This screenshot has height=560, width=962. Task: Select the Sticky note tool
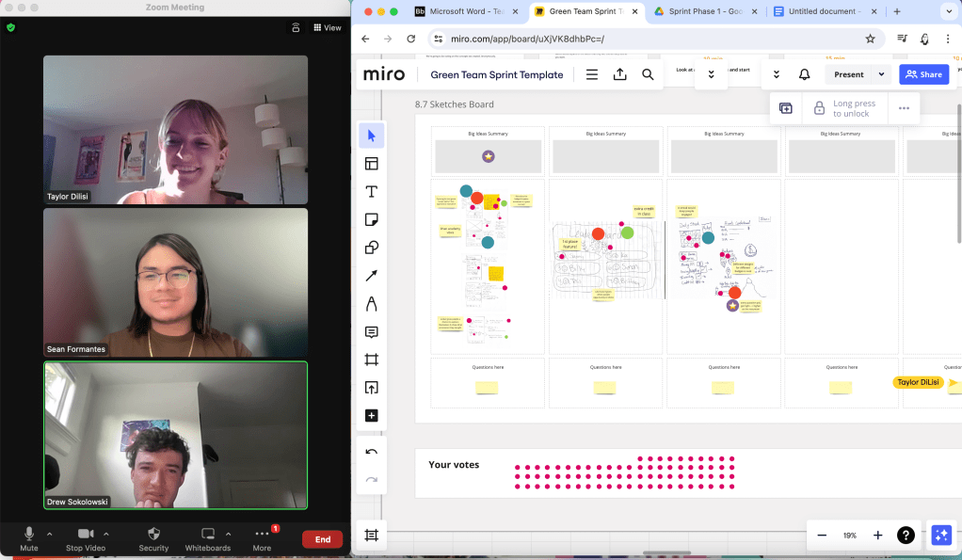372,219
